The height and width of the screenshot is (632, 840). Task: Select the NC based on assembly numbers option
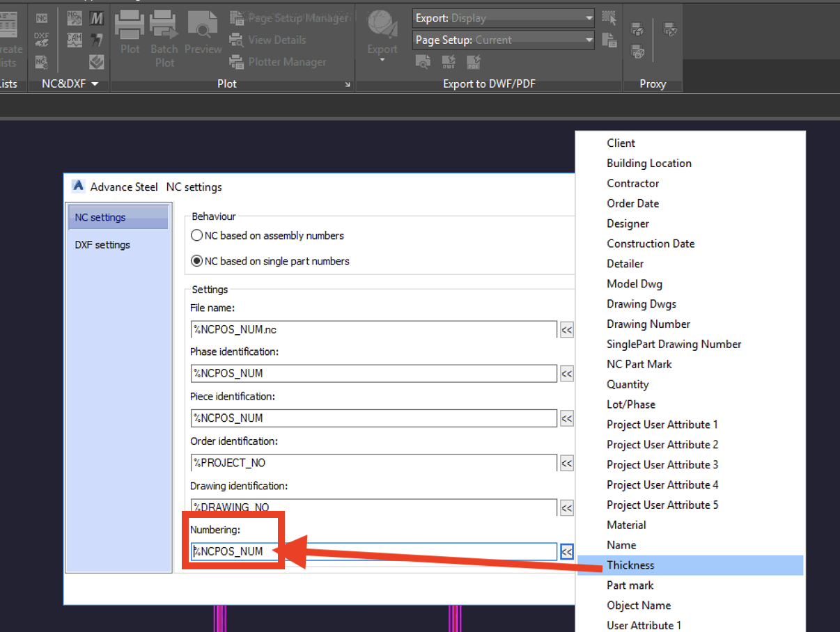click(x=196, y=235)
